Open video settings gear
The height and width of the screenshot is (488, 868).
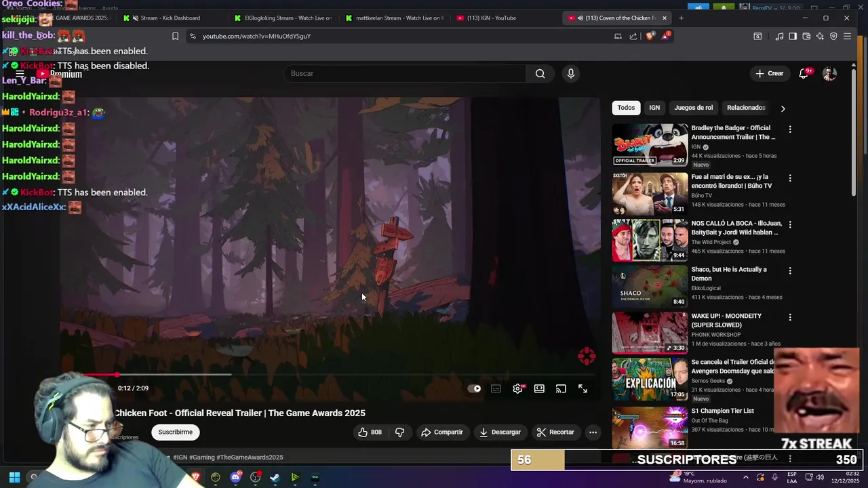[x=517, y=388]
